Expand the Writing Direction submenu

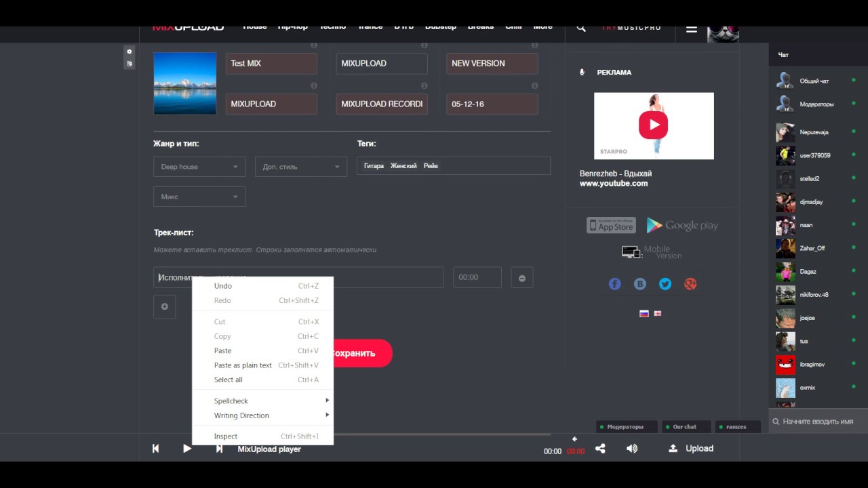[x=263, y=415]
